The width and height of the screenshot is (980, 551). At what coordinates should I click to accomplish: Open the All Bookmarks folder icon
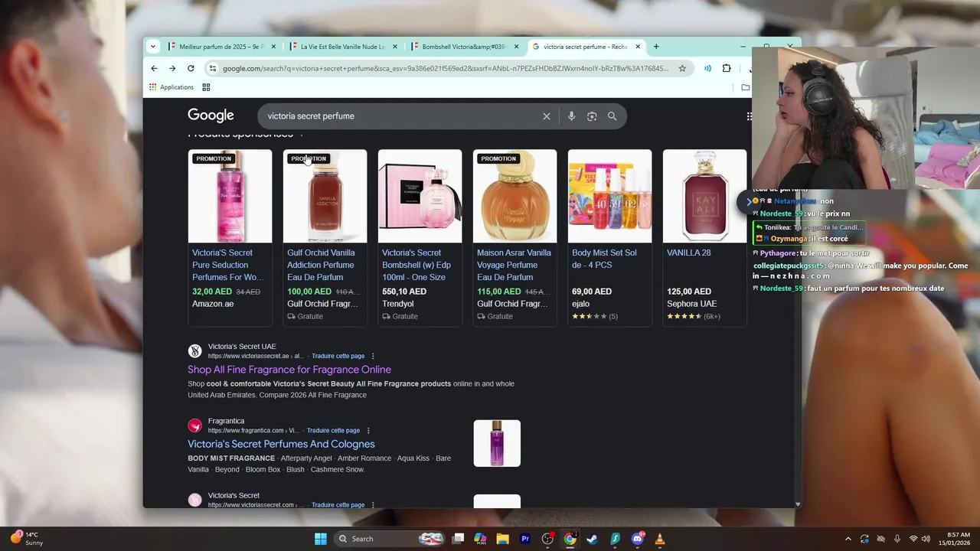click(745, 87)
